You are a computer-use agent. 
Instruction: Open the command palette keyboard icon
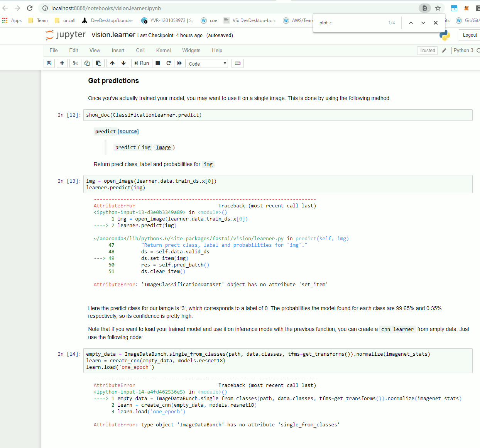[238, 63]
